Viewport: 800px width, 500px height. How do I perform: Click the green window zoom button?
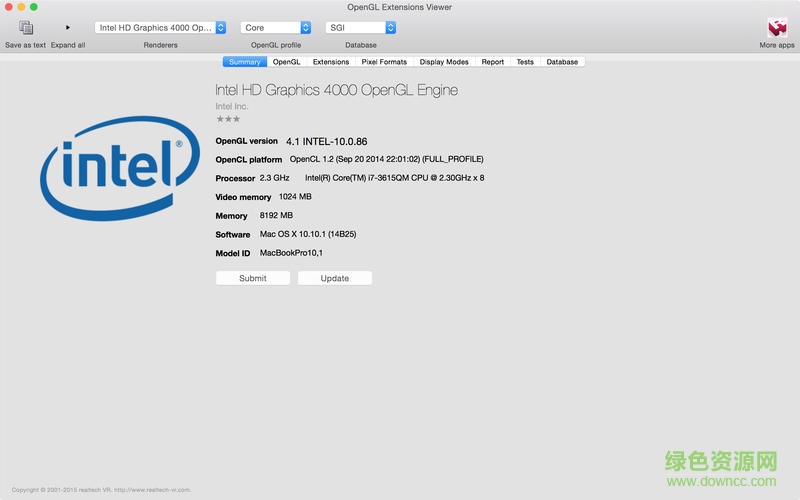[33, 7]
